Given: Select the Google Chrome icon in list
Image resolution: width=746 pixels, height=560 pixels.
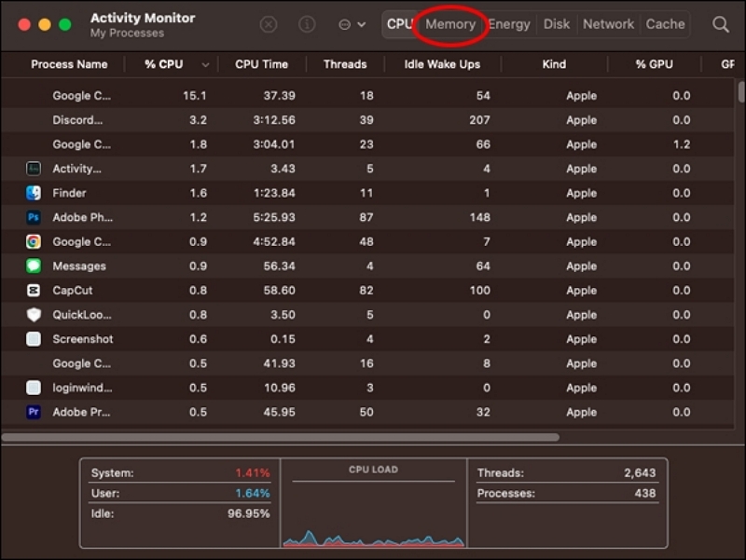Looking at the screenshot, I should (34, 241).
